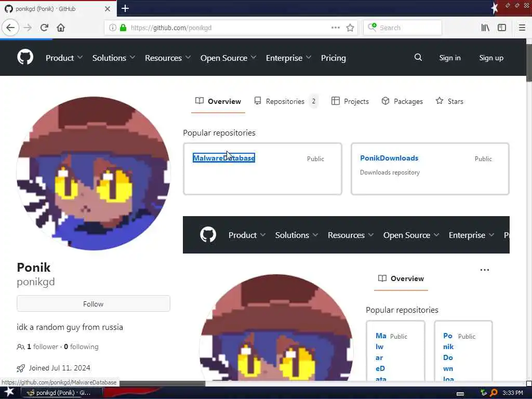The height and width of the screenshot is (399, 532).
Task: Expand the Resources dropdown in top header
Action: click(x=168, y=58)
